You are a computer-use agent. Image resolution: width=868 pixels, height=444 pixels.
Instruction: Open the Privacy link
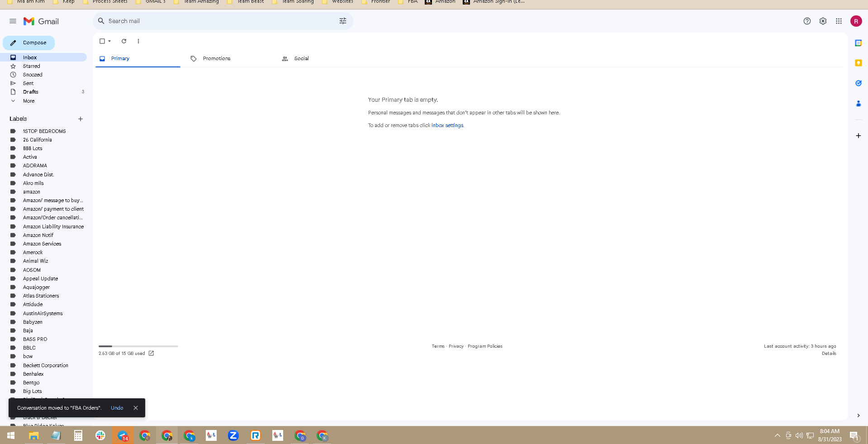click(x=456, y=346)
